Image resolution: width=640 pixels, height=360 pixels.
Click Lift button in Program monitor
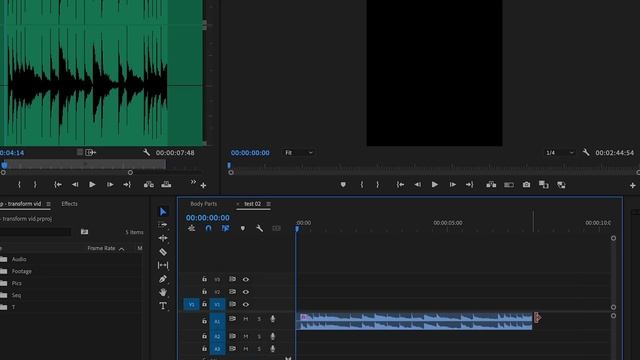tap(491, 185)
